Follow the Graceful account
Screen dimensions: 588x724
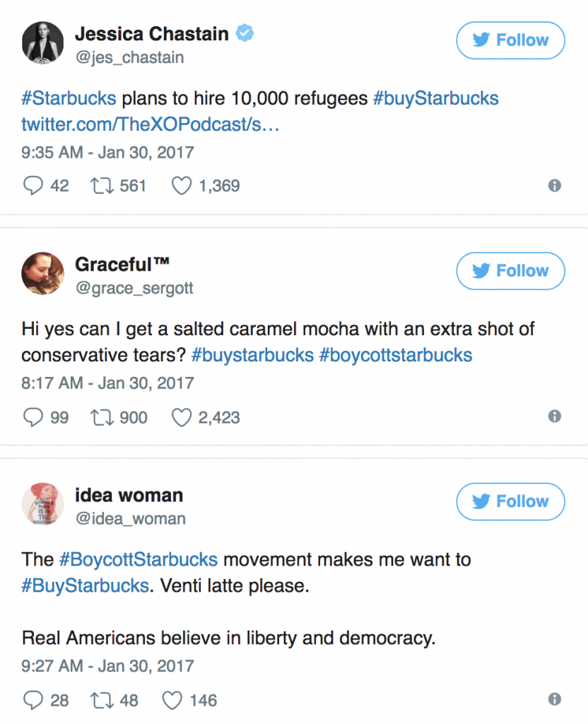pyautogui.click(x=510, y=271)
